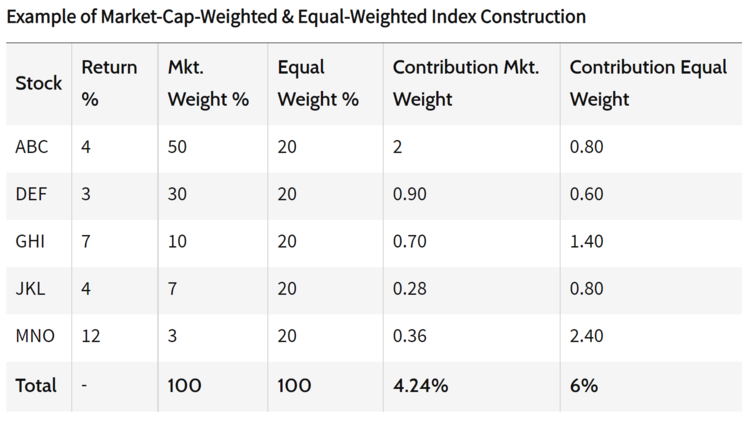The width and height of the screenshot is (750, 421).
Task: Click the Equal Weight % column header
Action: [317, 84]
